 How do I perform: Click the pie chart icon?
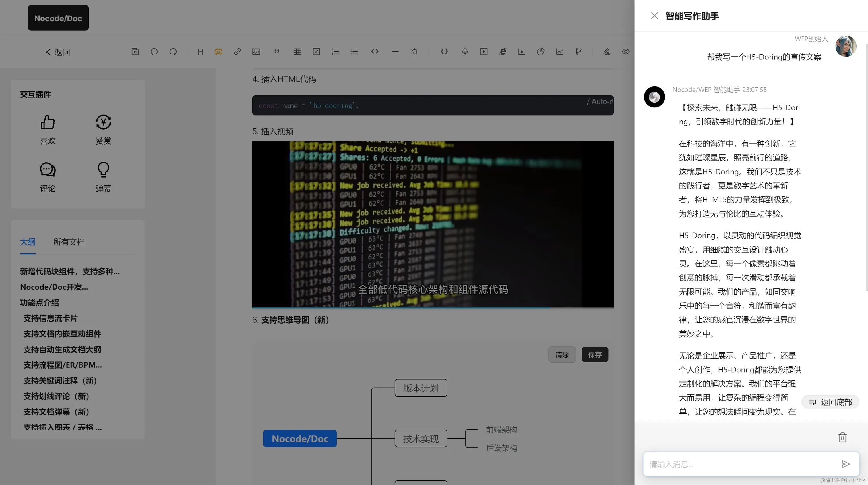540,52
